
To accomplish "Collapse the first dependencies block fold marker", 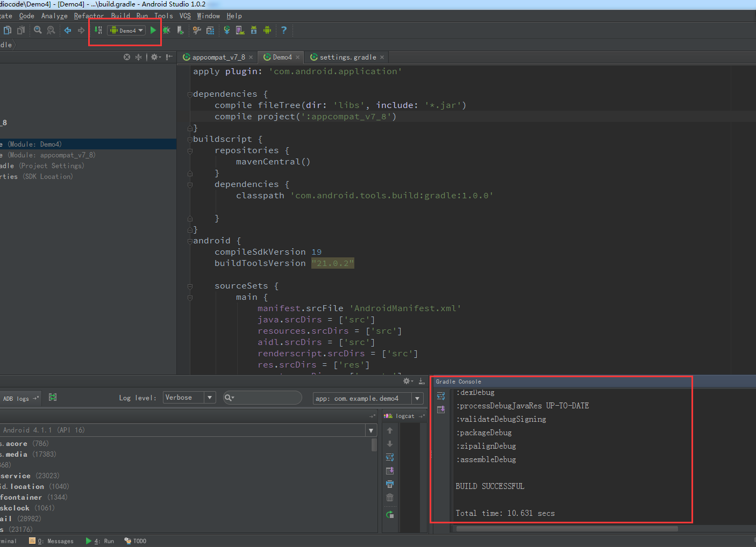I will [x=190, y=94].
